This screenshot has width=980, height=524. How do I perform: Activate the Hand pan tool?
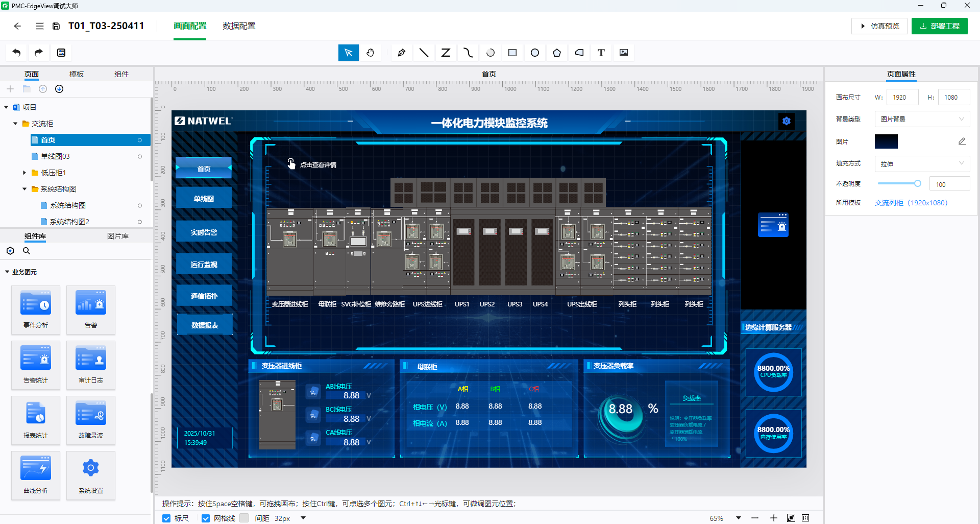pyautogui.click(x=371, y=53)
